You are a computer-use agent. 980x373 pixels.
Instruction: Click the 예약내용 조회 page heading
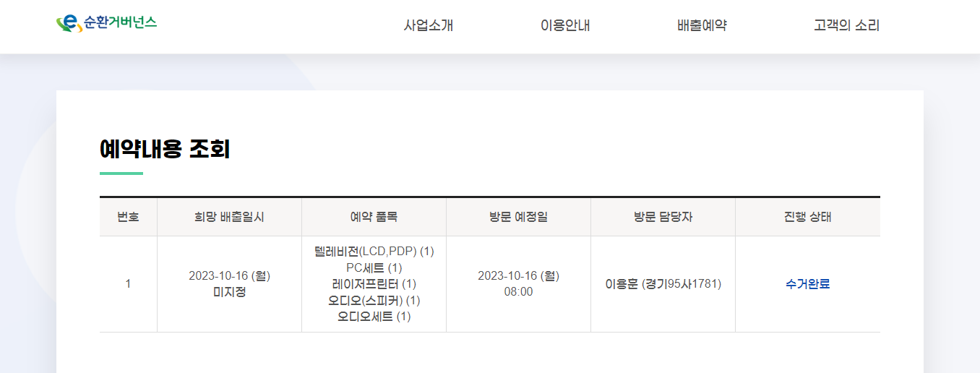tap(165, 150)
